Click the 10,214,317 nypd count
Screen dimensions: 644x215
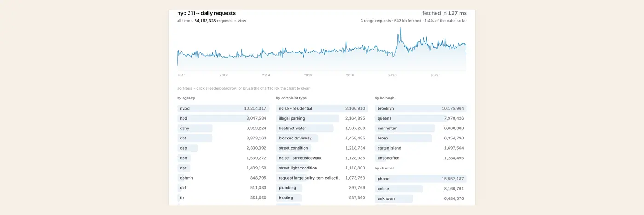click(x=255, y=109)
